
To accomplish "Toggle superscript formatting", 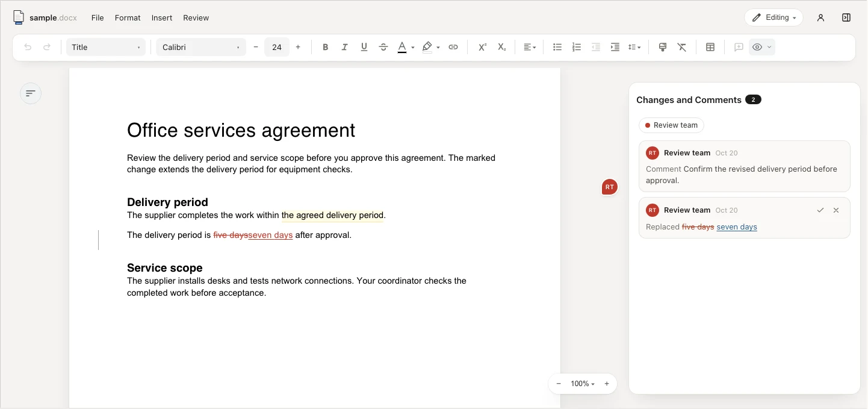I will click(482, 47).
